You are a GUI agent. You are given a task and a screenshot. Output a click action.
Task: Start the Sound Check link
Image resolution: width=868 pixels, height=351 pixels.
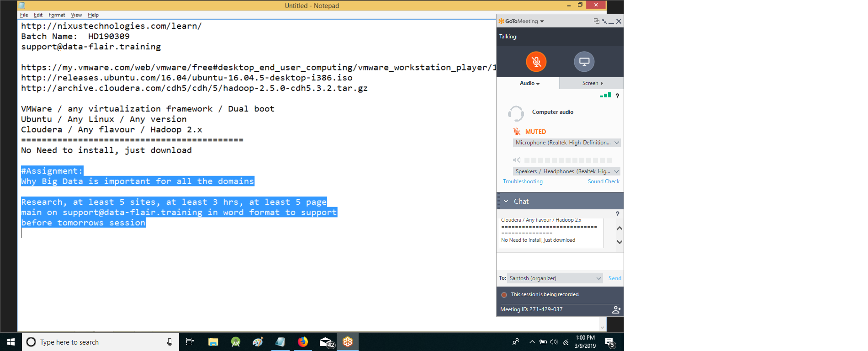coord(603,181)
